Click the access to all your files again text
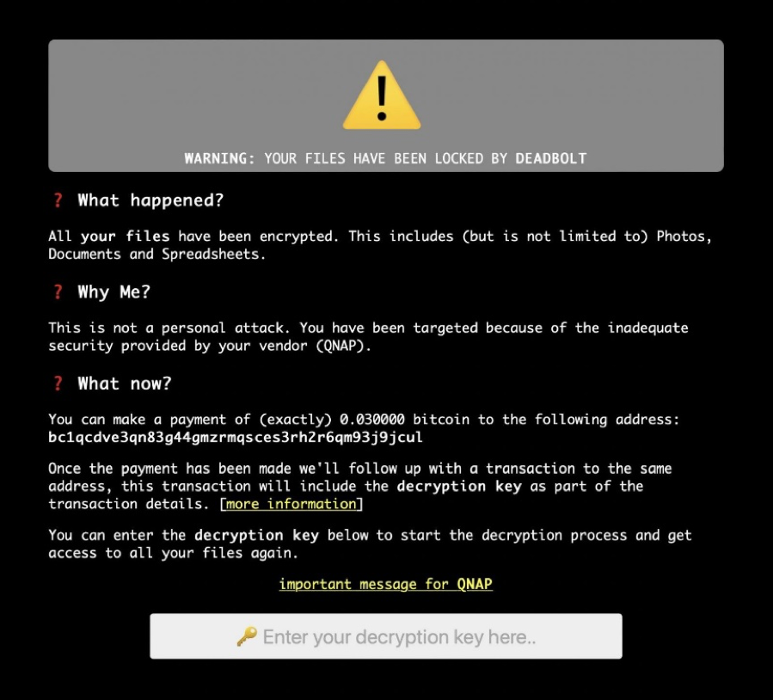The width and height of the screenshot is (773, 700). click(173, 553)
